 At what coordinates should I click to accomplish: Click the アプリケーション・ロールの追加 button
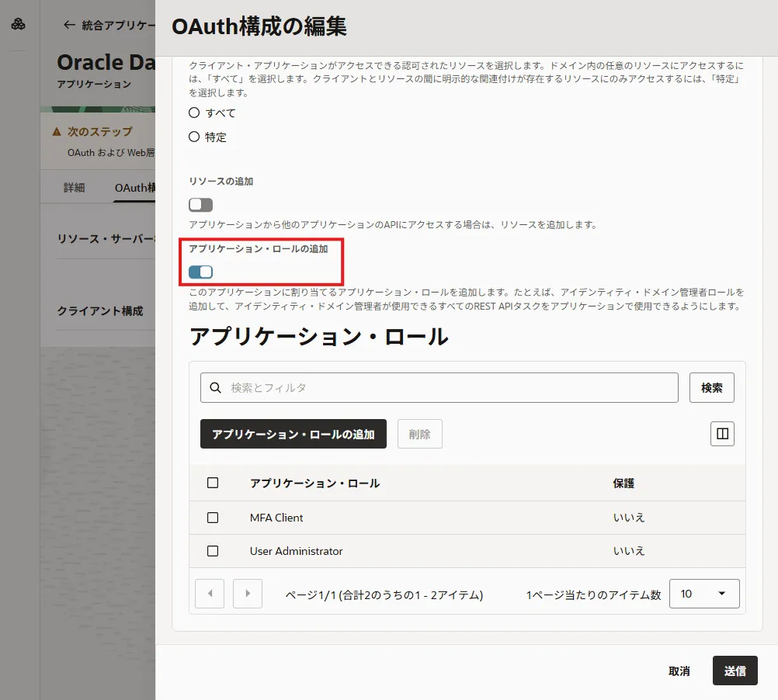coord(293,434)
